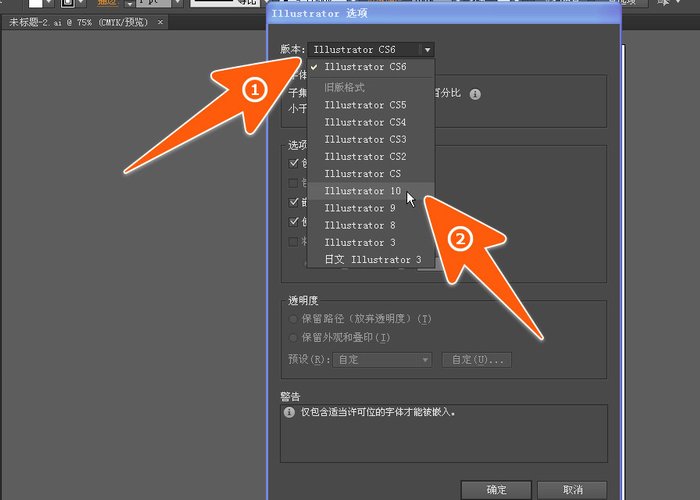Click the 自定(U)... button
Viewport: 700px width, 500px height.
click(477, 360)
